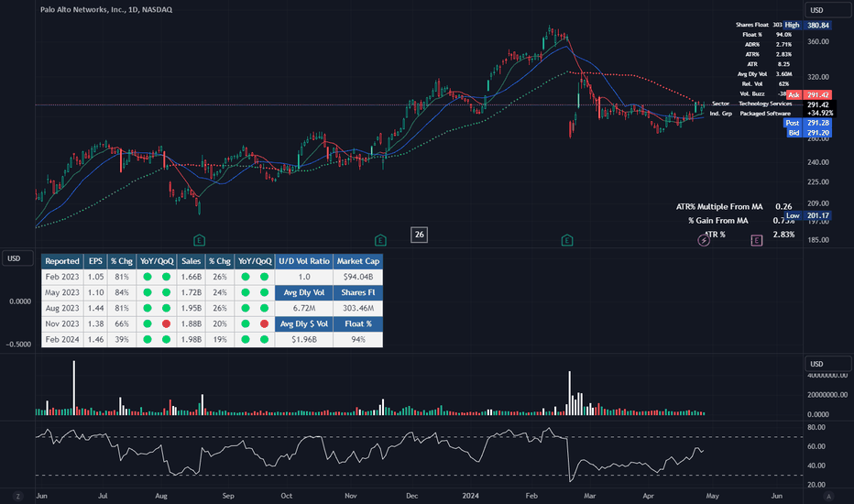Click the ADR% 2.71% value
This screenshot has height=504, width=854.
coord(783,45)
